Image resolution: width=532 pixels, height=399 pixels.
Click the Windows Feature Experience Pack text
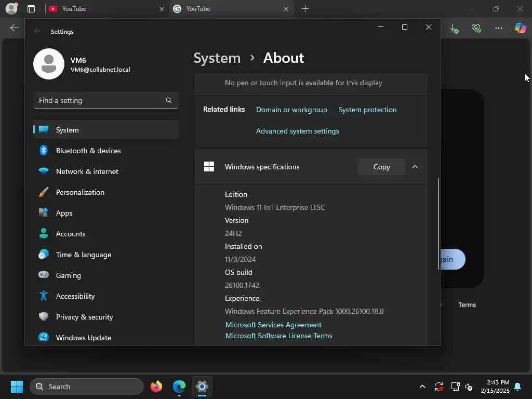tap(304, 311)
